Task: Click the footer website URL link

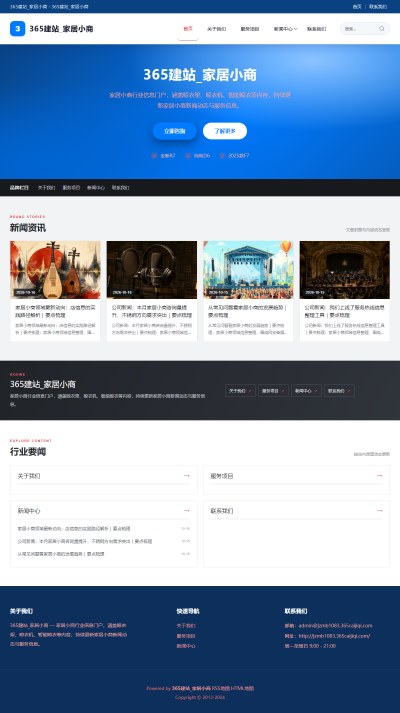Action: click(334, 636)
